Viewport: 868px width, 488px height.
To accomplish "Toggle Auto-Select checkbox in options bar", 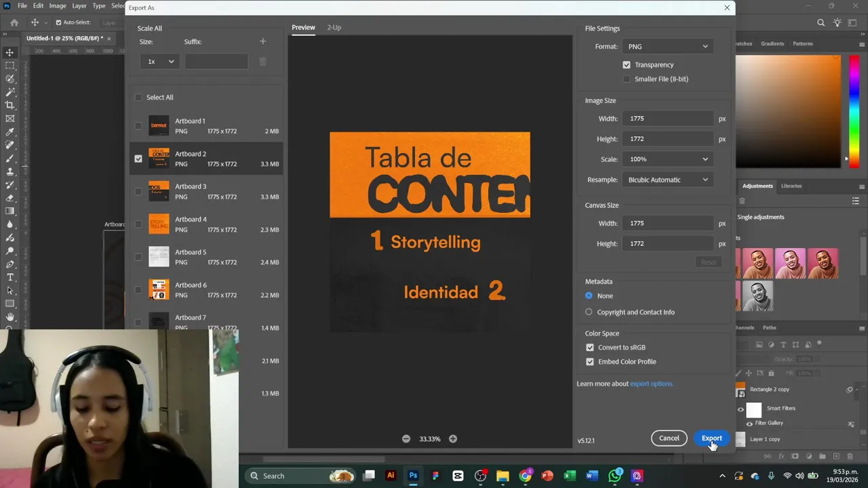I will (58, 22).
